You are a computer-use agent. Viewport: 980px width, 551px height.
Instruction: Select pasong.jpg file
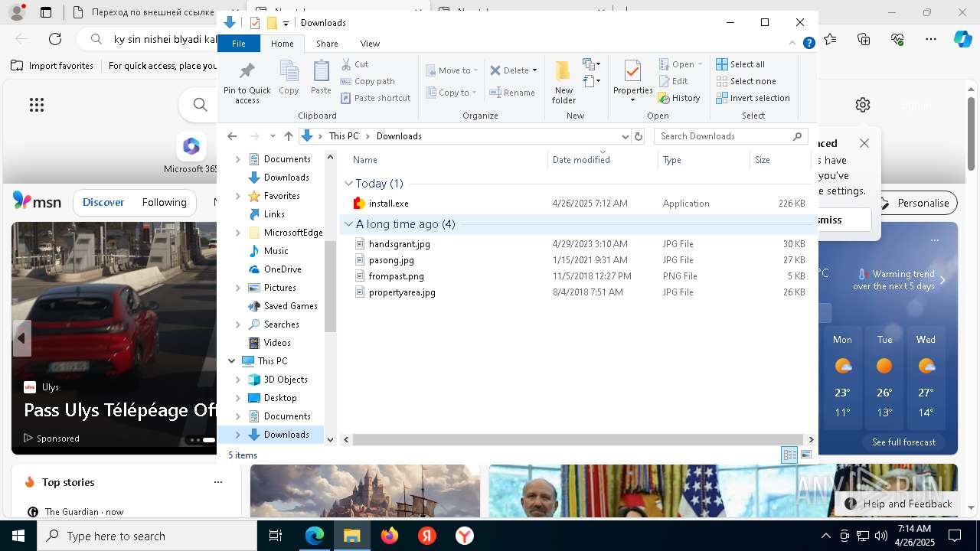pos(391,260)
